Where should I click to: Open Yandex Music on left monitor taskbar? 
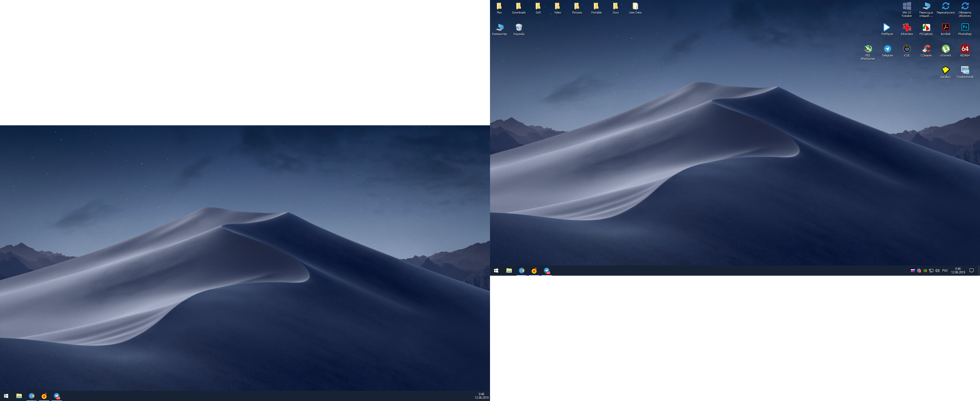44,396
